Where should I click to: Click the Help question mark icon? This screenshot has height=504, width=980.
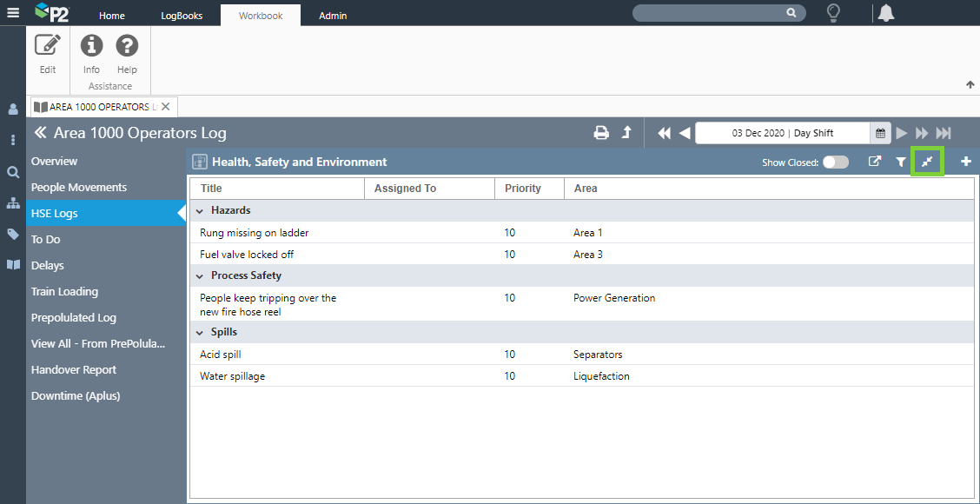[x=127, y=46]
